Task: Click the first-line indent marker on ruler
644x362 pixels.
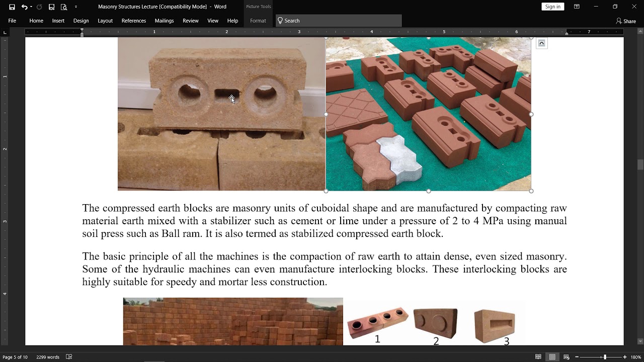Action: point(82,30)
